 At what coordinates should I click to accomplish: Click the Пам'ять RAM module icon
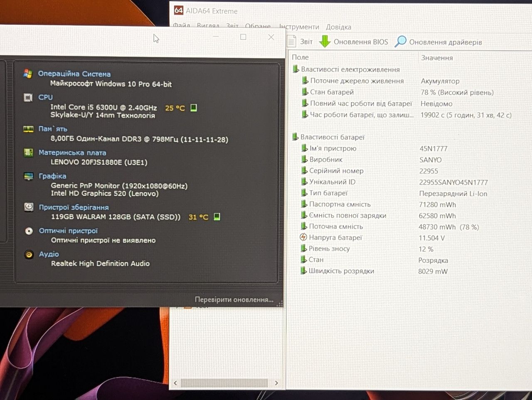pos(28,129)
